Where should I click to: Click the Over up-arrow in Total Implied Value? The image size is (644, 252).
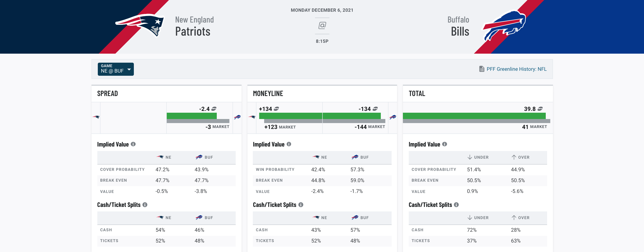[x=514, y=157]
